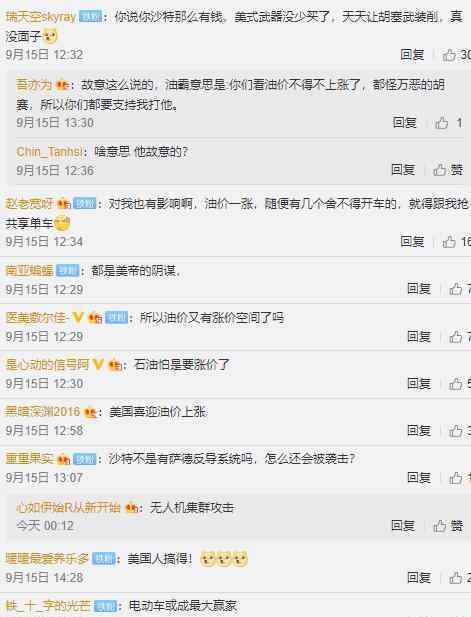The width and height of the screenshot is (471, 617).
Task: Reply to the comment from 今天 00:12
Action: (403, 526)
